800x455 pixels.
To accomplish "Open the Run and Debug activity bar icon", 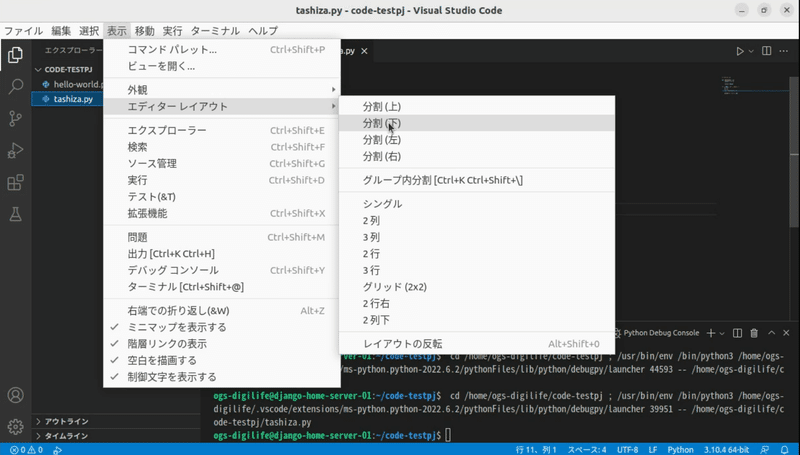I will [15, 150].
